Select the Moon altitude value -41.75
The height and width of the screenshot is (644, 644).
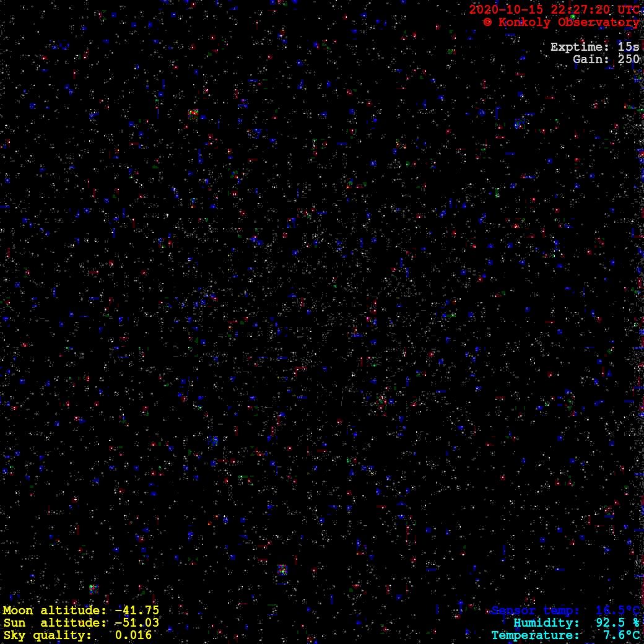(x=137, y=611)
